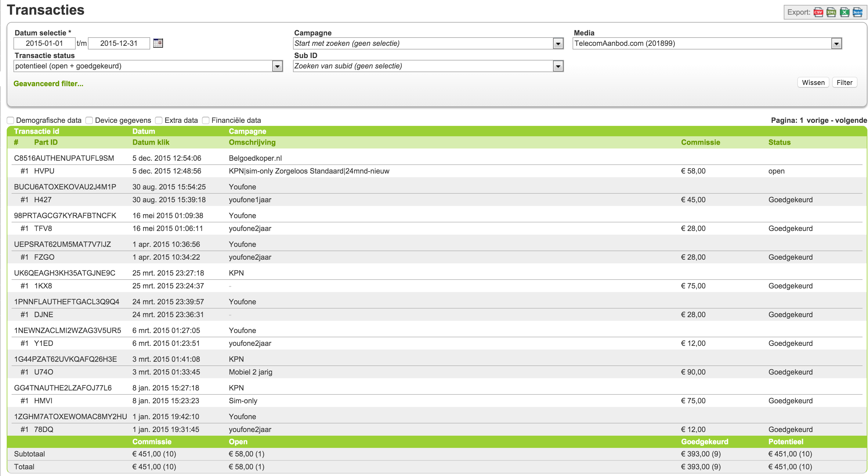The width and height of the screenshot is (868, 476).
Task: Click Part ID HVPU
Action: (44, 171)
